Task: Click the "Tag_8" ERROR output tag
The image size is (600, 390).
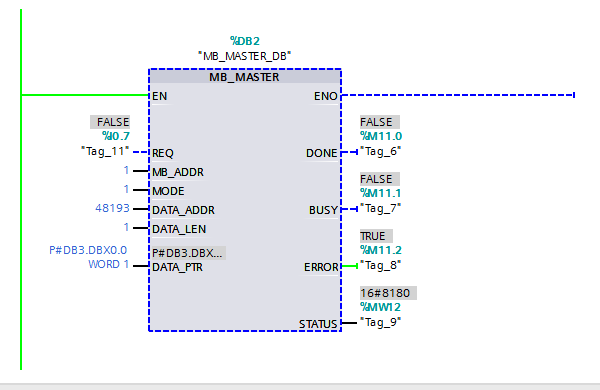Action: point(380,265)
